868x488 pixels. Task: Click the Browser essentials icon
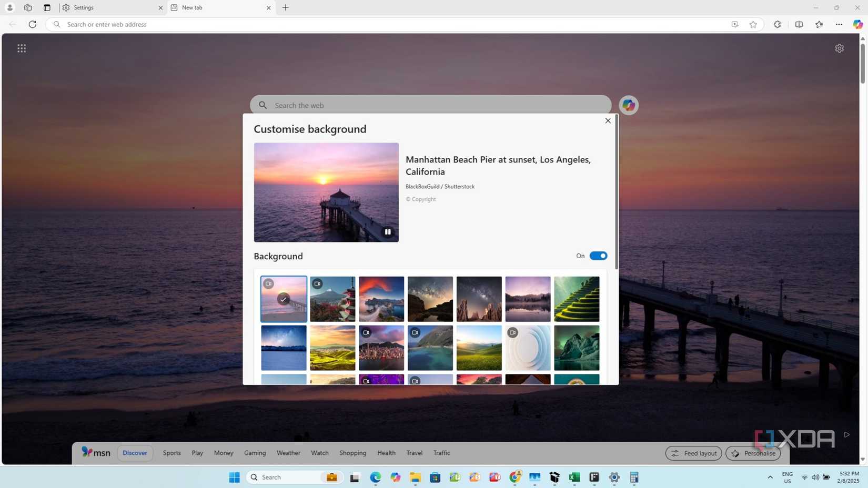[777, 24]
